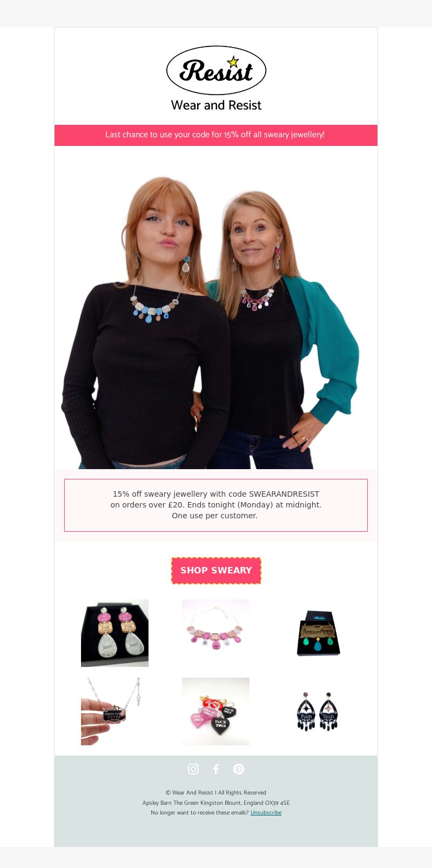Click the SHOP SWEARY button

click(x=216, y=571)
